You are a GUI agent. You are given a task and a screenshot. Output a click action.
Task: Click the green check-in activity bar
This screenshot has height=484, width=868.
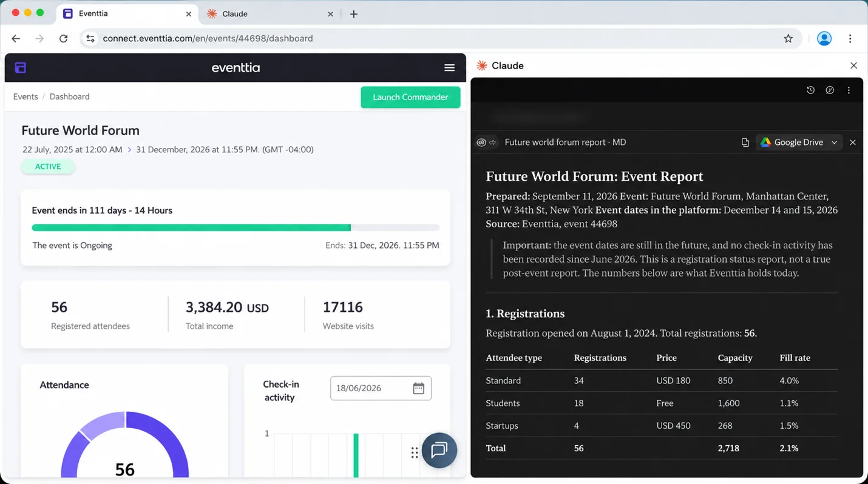click(356, 455)
